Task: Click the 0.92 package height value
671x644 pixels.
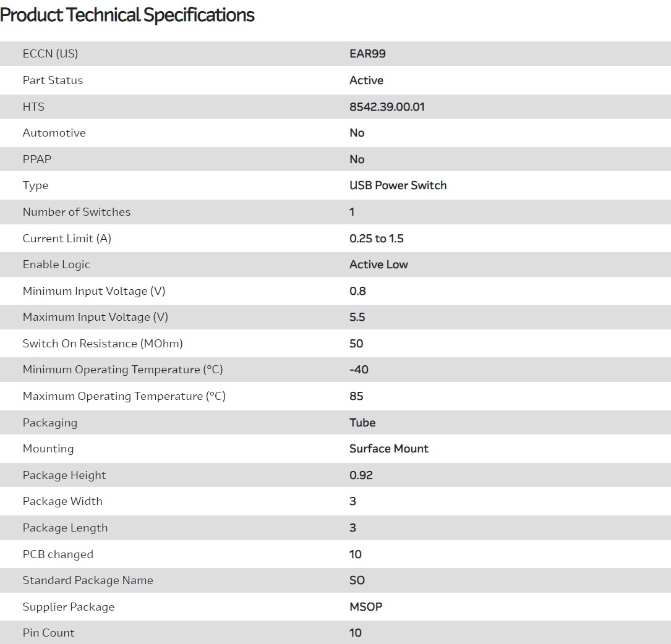Action: point(361,475)
